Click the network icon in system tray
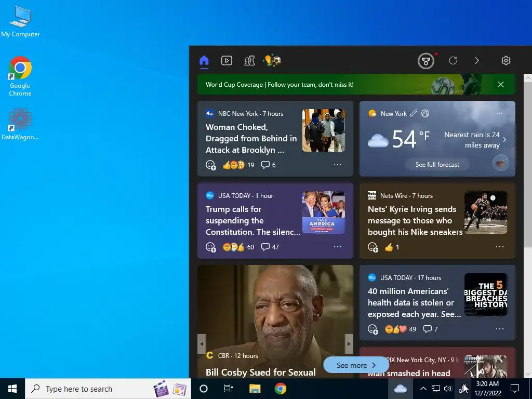The height and width of the screenshot is (399, 532). pos(436,389)
